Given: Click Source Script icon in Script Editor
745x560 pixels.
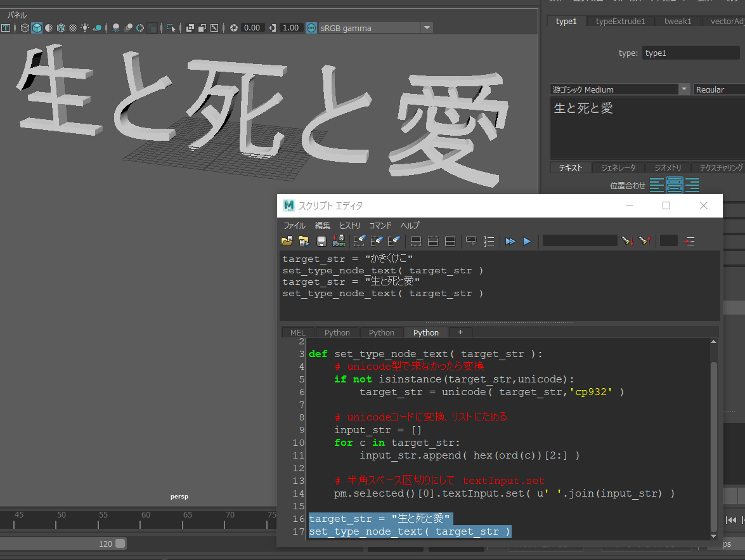Looking at the screenshot, I should tap(304, 241).
